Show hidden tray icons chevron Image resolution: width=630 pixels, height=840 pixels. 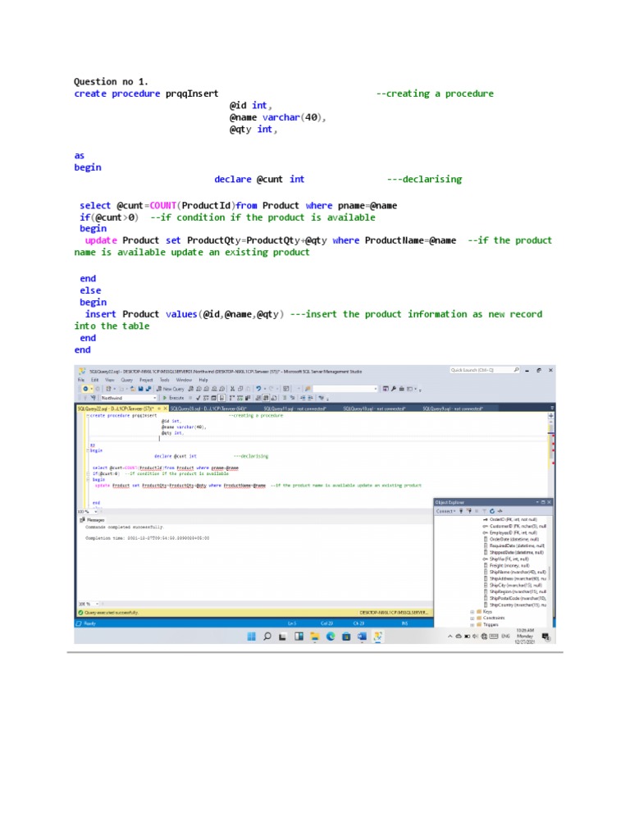coord(450,637)
